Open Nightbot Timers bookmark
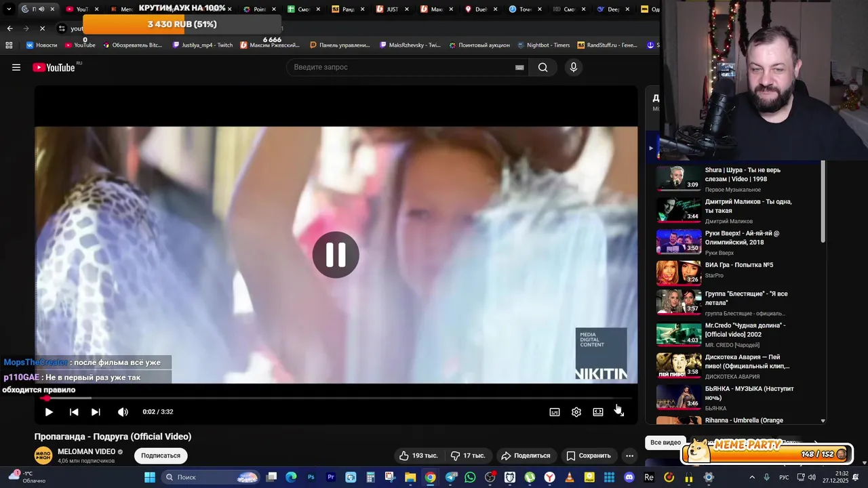 tap(543, 45)
